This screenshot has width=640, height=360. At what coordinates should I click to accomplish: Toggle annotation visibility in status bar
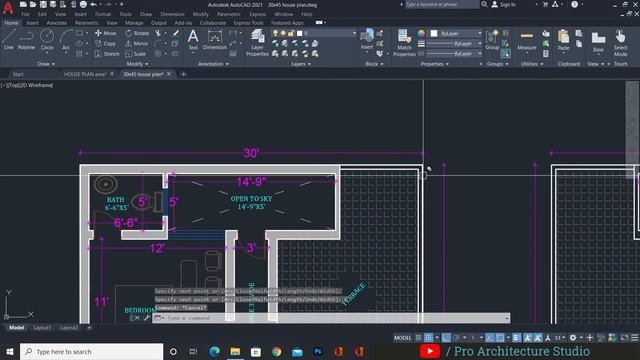[528, 338]
